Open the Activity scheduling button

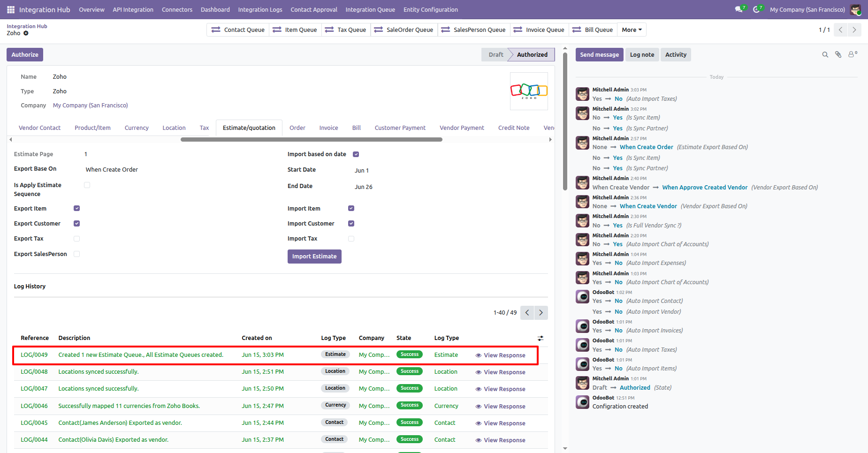click(676, 55)
